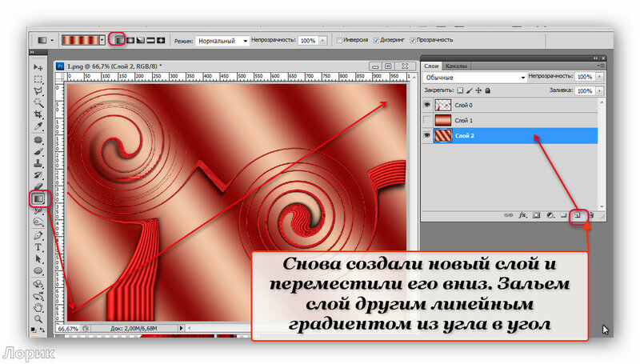Screen dimensions: 640x364
Task: Toggle lock position icon
Action: pyautogui.click(x=478, y=90)
